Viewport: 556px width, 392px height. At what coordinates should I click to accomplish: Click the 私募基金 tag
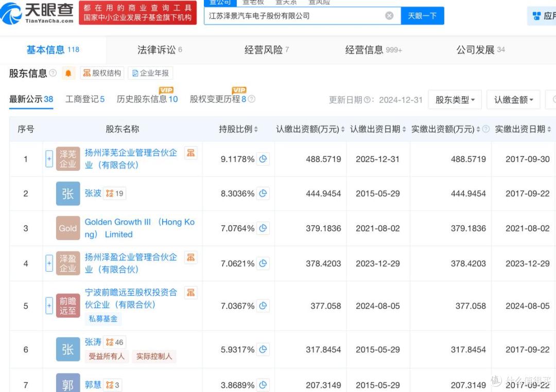103,318
